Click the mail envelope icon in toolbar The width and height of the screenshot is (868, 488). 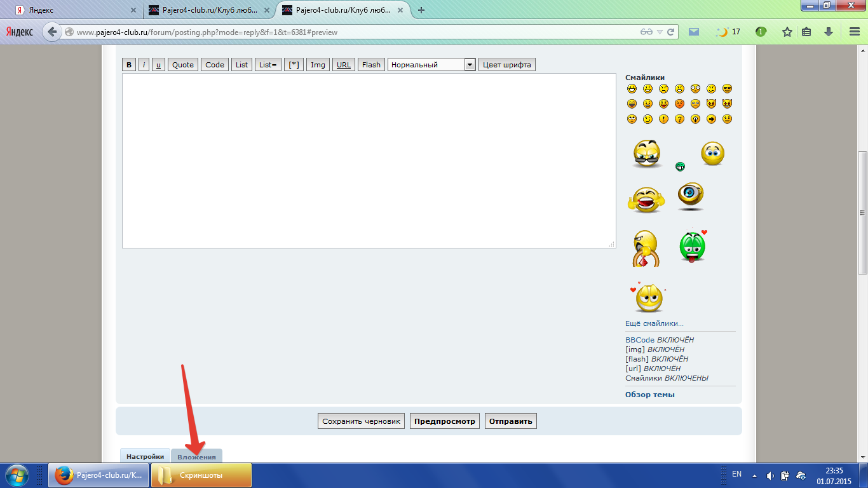pyautogui.click(x=694, y=32)
